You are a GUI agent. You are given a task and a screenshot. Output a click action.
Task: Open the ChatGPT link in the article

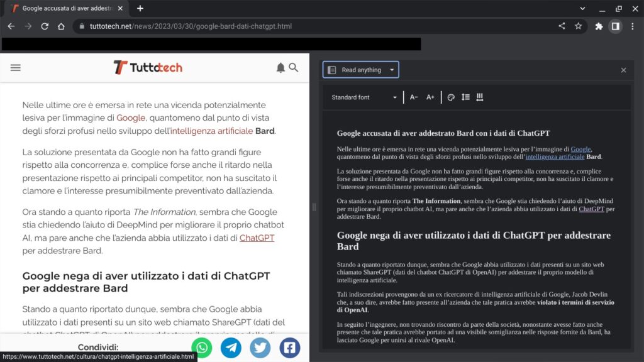257,238
